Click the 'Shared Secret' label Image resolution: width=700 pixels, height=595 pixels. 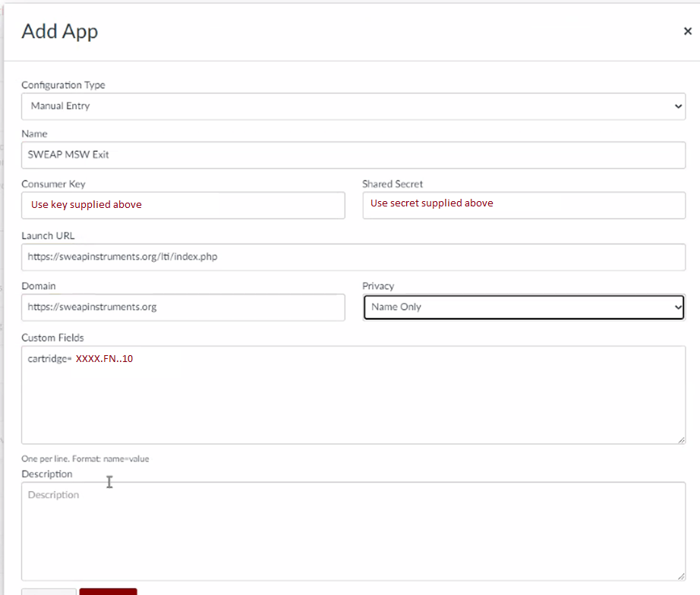[393, 184]
